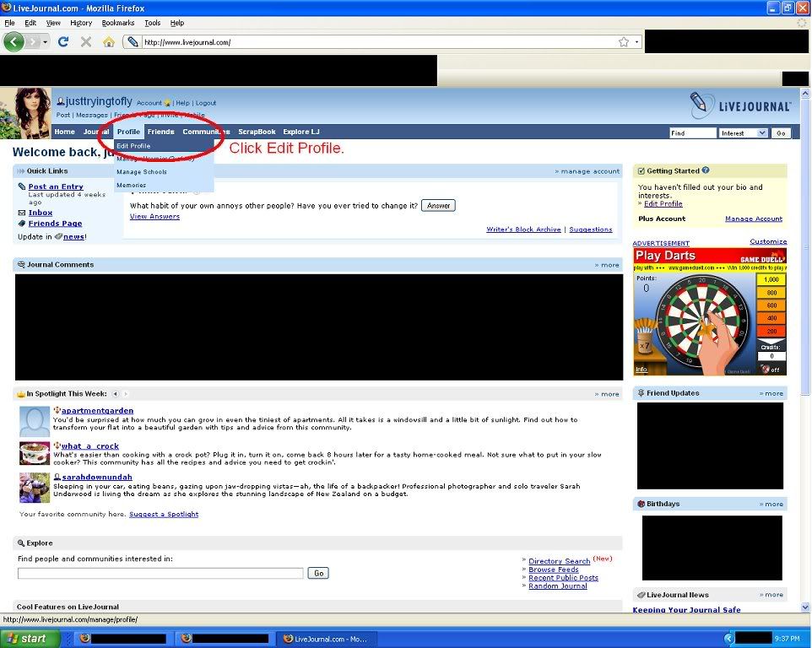Open the Firefox history dropdown arrow
This screenshot has width=812, height=648.
45,42
